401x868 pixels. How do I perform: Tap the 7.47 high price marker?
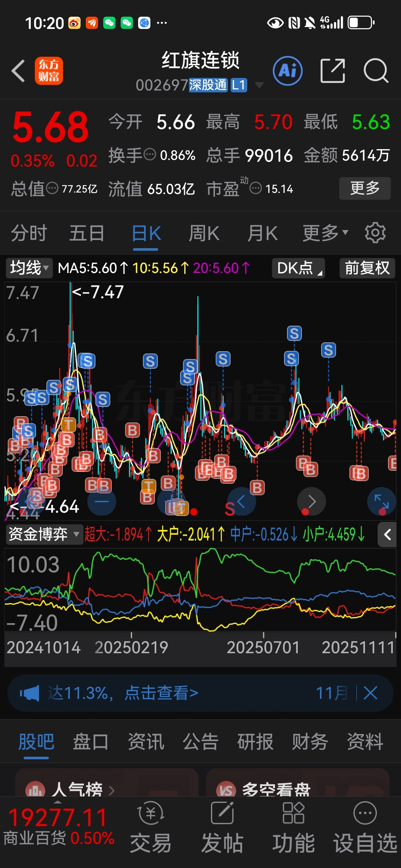click(98, 292)
